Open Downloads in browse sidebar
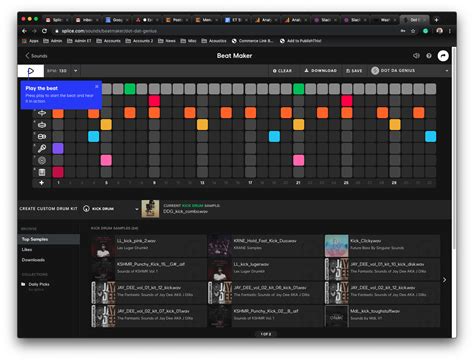Screen dimensions: 474x361 (33, 260)
